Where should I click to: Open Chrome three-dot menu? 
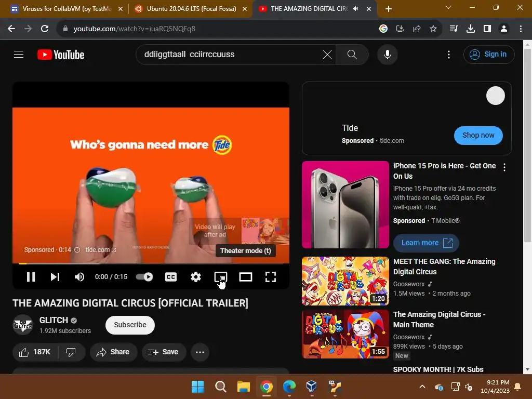[521, 29]
